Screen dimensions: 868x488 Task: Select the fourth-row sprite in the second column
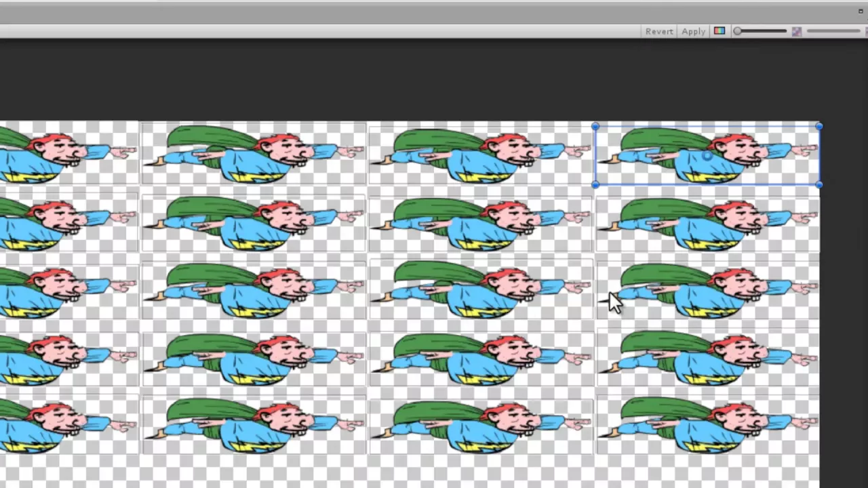tap(253, 358)
